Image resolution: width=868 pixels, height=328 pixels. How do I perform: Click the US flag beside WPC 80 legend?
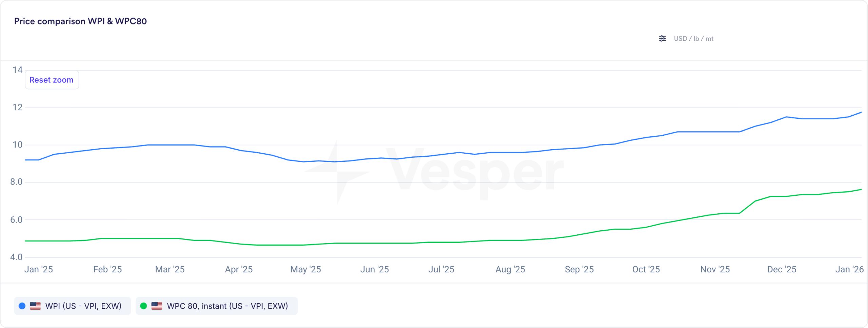pos(157,306)
